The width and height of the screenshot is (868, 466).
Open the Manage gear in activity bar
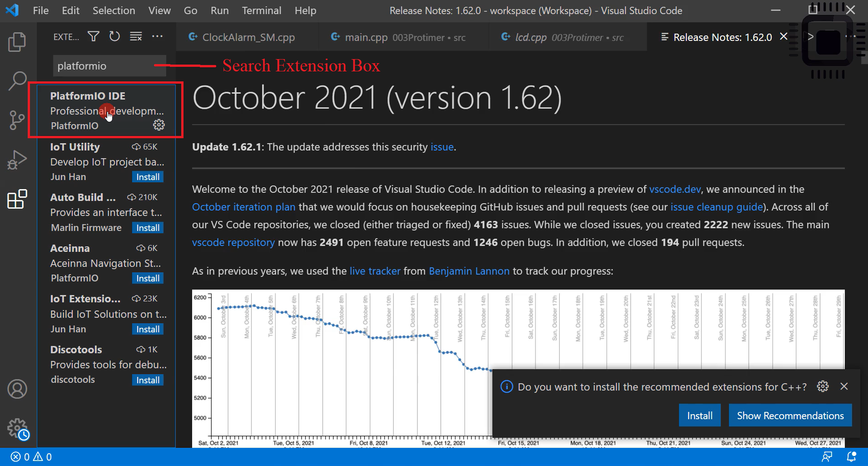[x=18, y=429]
